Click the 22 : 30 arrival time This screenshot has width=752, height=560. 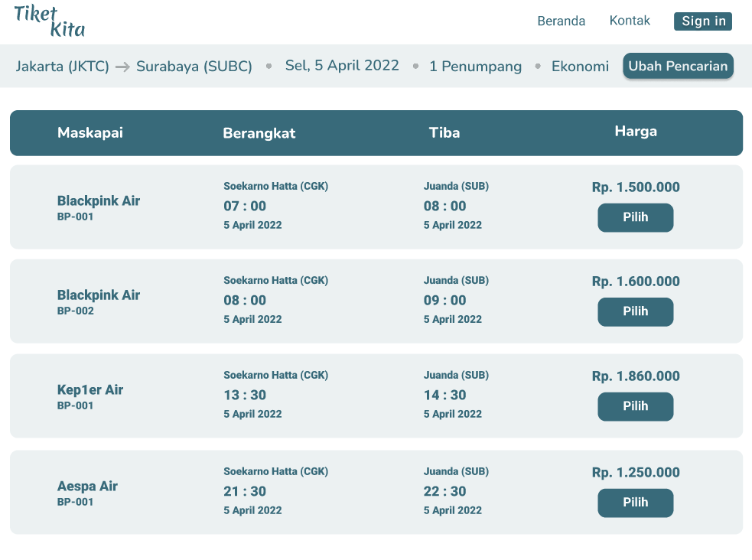pyautogui.click(x=444, y=491)
